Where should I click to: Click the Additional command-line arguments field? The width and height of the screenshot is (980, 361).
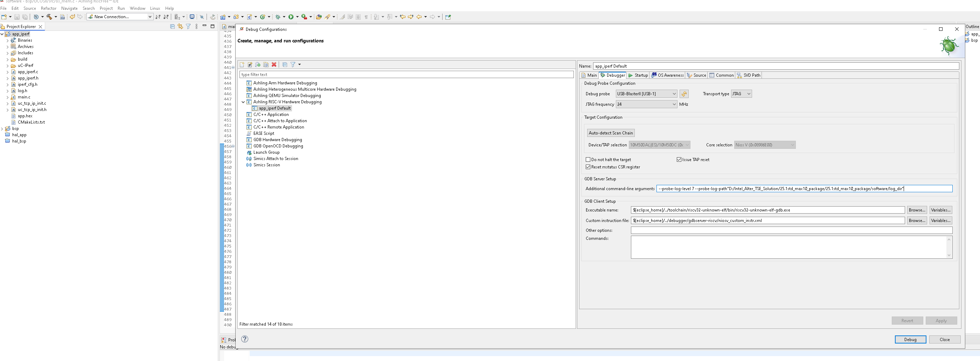click(x=804, y=189)
